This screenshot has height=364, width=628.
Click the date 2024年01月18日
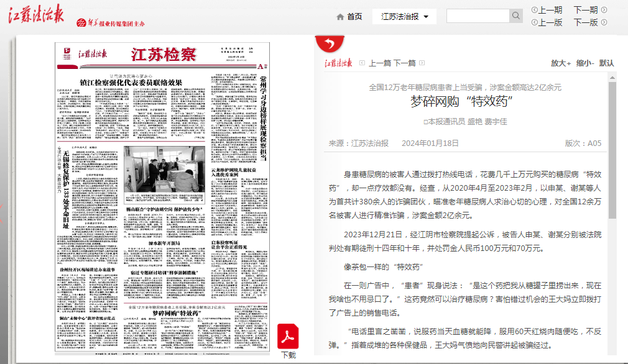(430, 143)
